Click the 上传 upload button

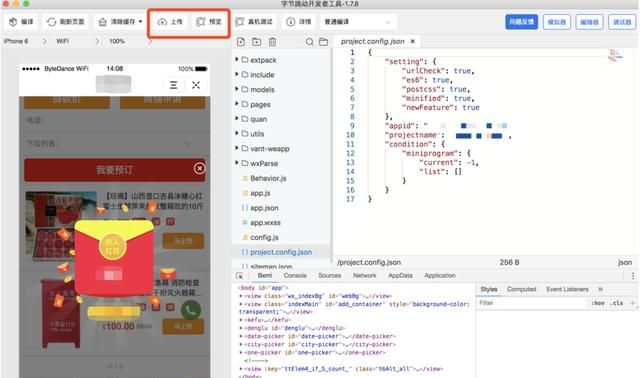(170, 22)
